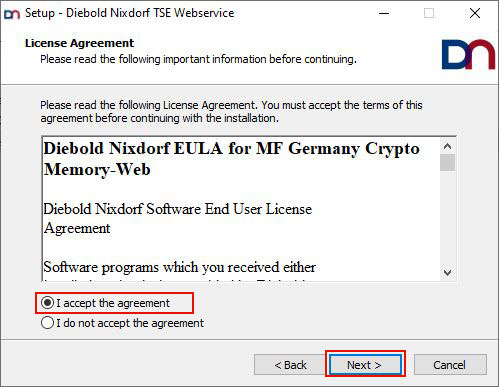
Task: Click the Diebold Nixdorf DN logo in header
Action: click(x=468, y=54)
